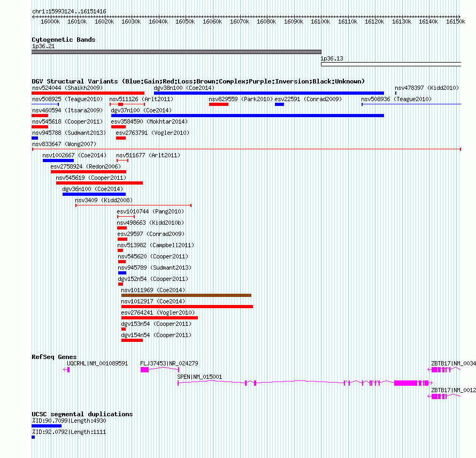Click nsv833647 (Wong2007) label

point(64,144)
